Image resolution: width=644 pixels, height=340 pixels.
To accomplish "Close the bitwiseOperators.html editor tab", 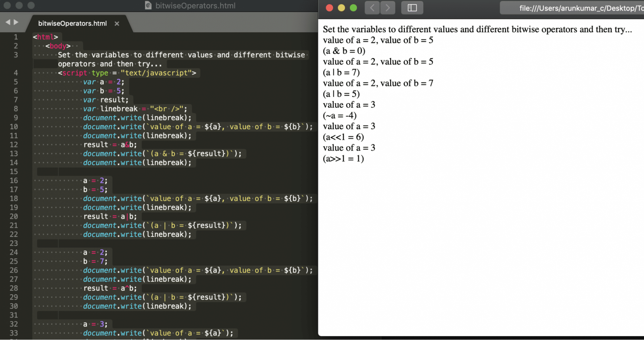I will [x=117, y=24].
